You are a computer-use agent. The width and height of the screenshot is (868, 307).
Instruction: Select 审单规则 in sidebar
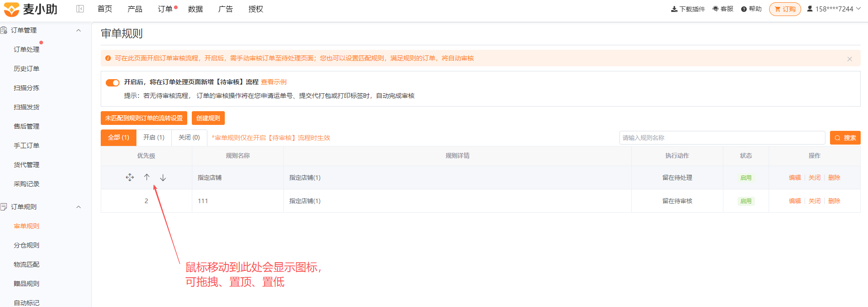pyautogui.click(x=27, y=226)
